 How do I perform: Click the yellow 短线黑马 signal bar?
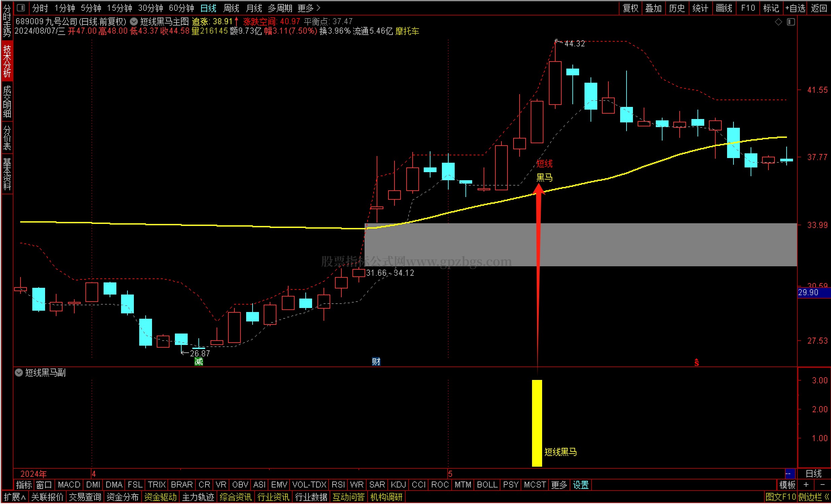537,423
